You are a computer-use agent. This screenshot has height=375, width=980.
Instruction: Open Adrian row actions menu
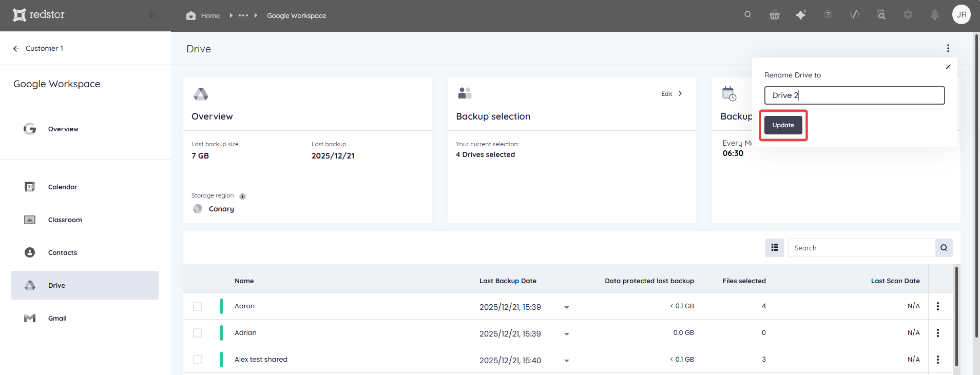click(x=937, y=333)
